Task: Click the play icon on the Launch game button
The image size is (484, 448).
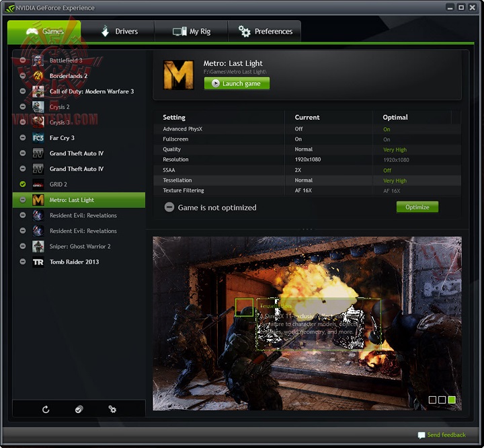Action: coord(216,83)
